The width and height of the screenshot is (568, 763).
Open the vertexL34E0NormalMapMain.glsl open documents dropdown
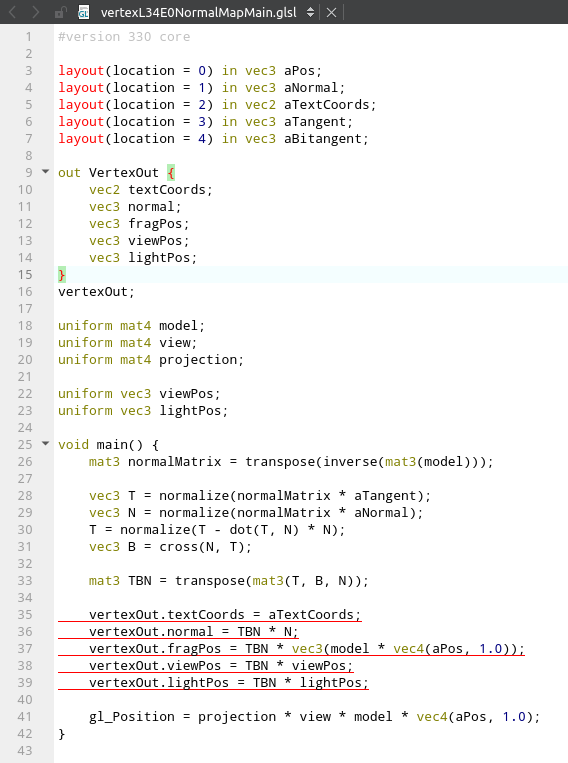pos(199,12)
